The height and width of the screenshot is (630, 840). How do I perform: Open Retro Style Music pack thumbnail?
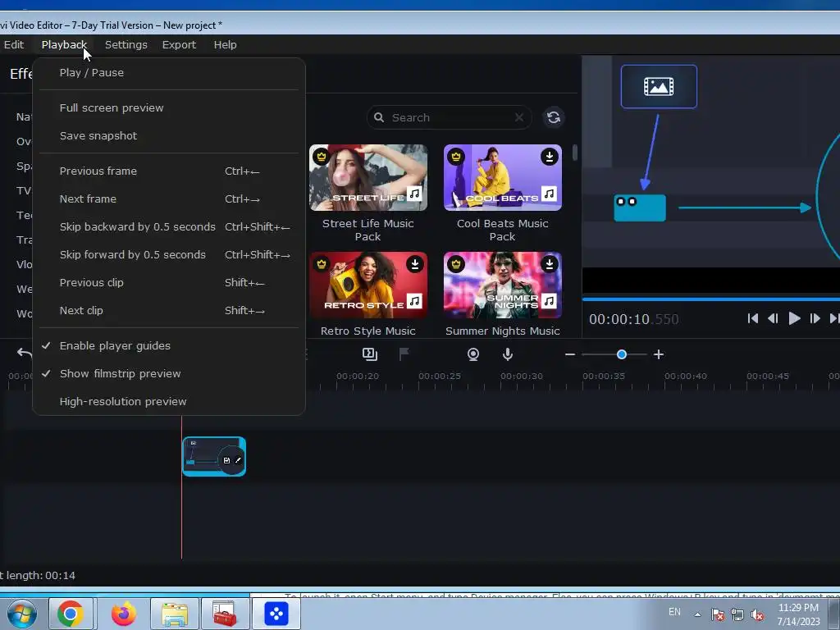click(x=368, y=285)
